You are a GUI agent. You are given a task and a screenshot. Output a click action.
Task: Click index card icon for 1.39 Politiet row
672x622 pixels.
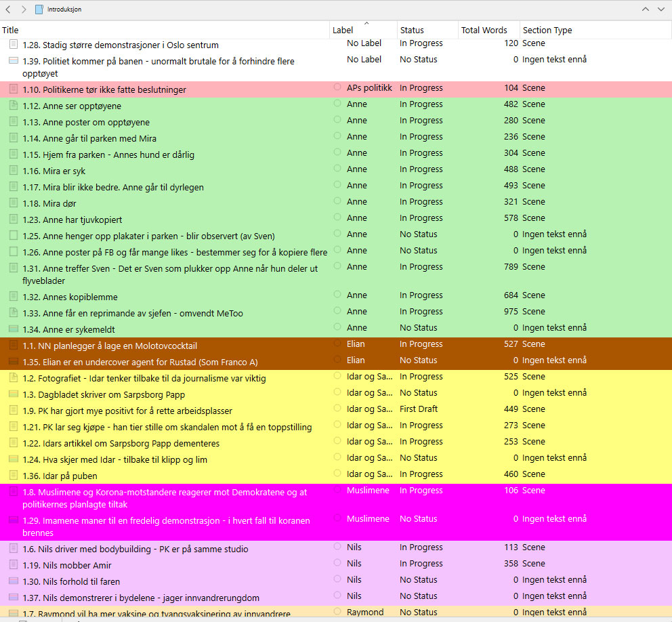click(x=14, y=60)
